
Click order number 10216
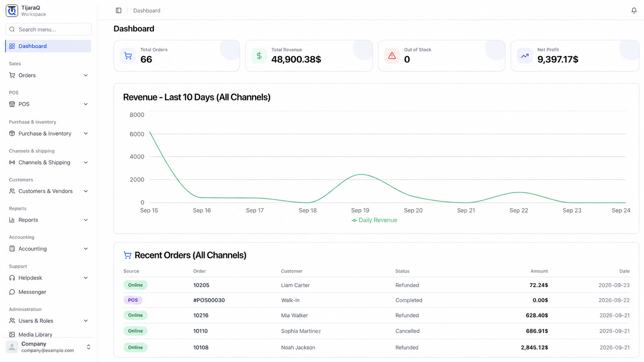pos(201,315)
